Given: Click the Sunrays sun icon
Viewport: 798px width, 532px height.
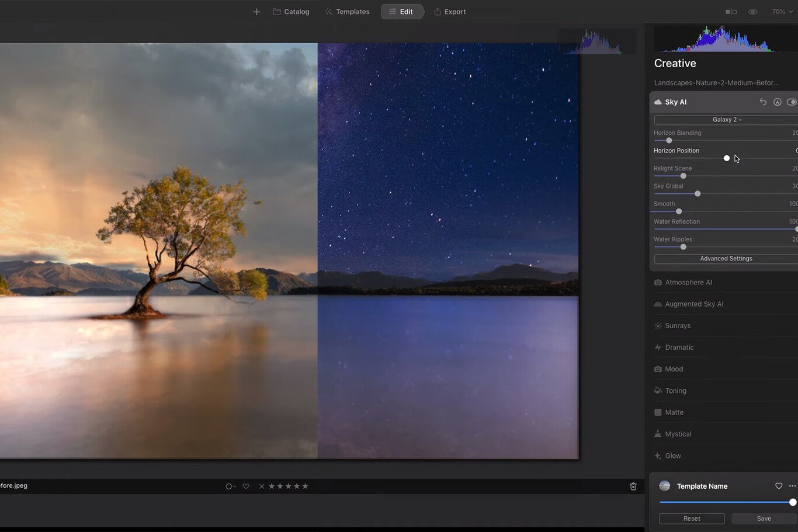Looking at the screenshot, I should [x=658, y=326].
